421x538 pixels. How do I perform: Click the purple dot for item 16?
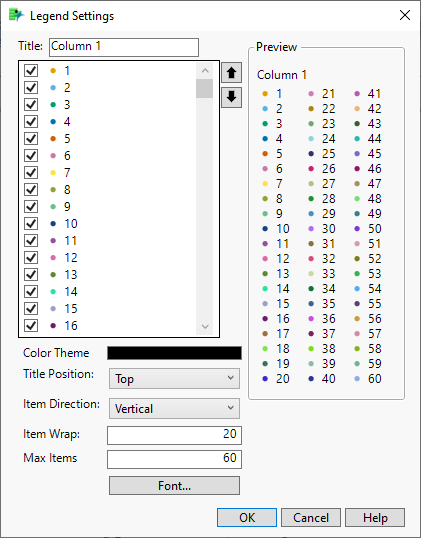53,325
